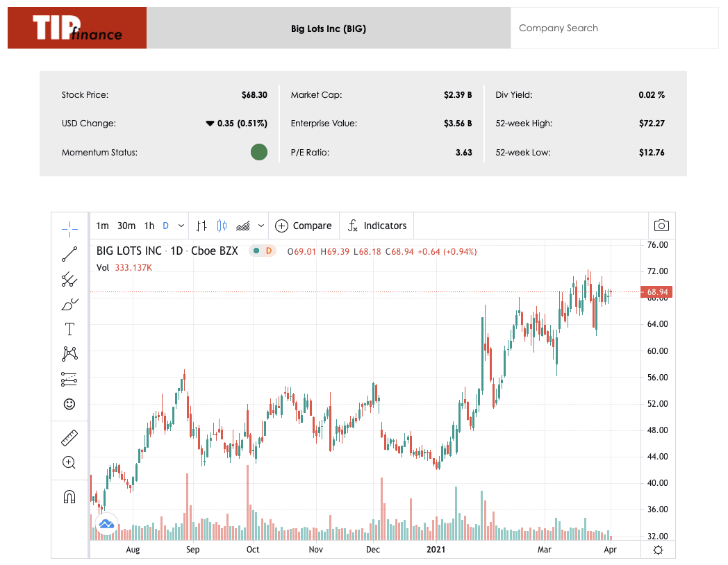Activate the zoom in tool
The height and width of the screenshot is (565, 728).
(69, 462)
